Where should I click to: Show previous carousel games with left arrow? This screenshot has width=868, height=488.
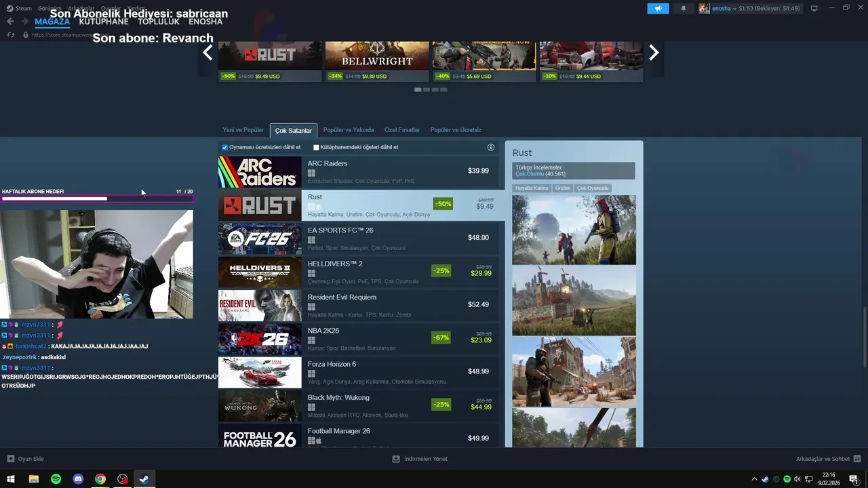(x=208, y=52)
